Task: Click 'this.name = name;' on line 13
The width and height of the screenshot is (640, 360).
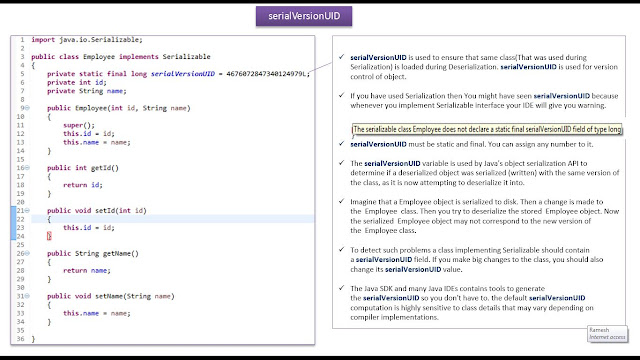Action: pyautogui.click(x=97, y=142)
